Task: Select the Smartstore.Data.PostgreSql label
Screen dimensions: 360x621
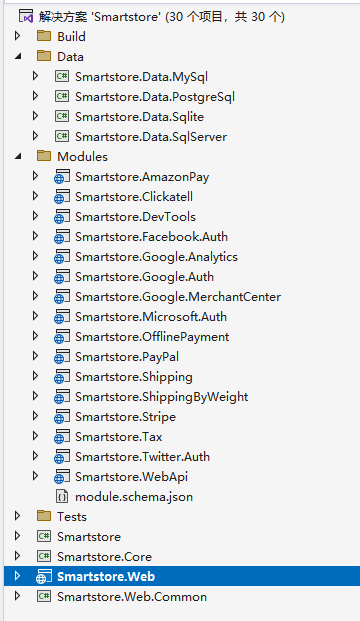Action: [x=155, y=97]
